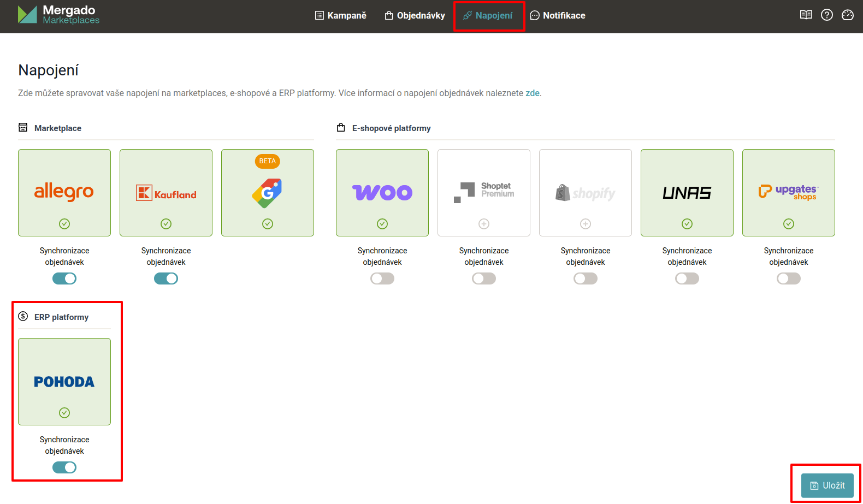Click the 'Marketplace' section heading

coord(58,128)
